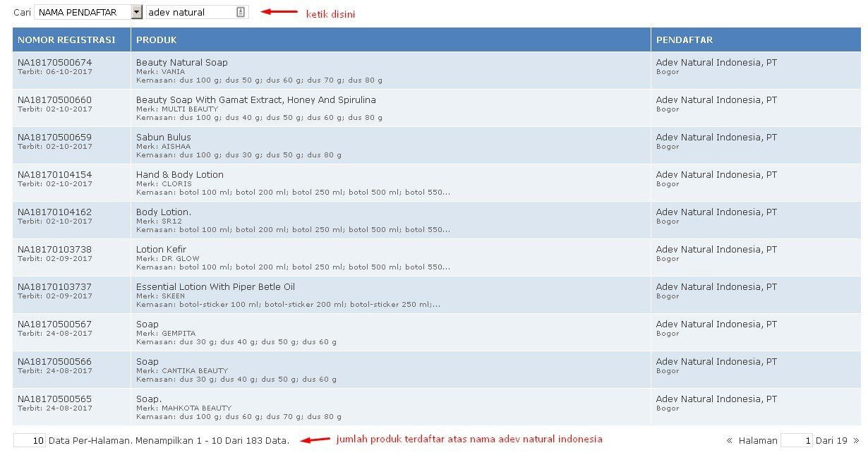Click the 'Merk: SR12' brand line

coord(159,222)
